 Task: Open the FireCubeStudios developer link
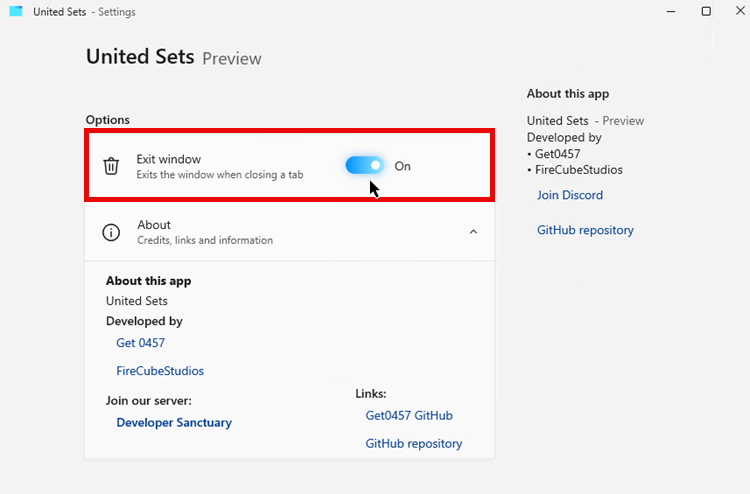pos(160,371)
